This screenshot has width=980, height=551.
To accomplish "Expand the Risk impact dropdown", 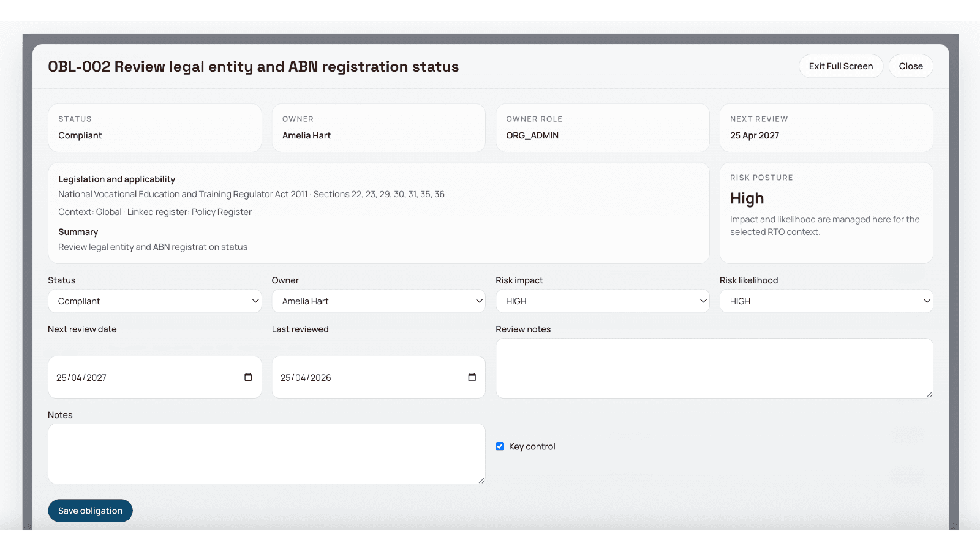I will pyautogui.click(x=603, y=301).
